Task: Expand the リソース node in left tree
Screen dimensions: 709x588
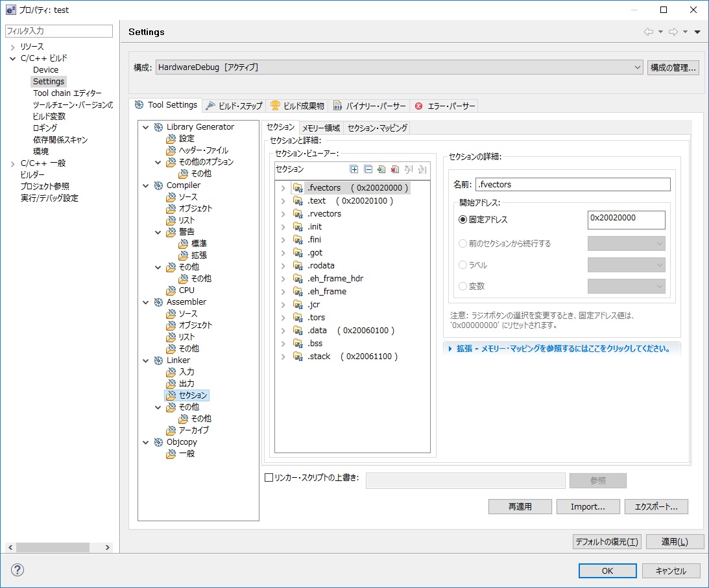Action: (x=13, y=47)
